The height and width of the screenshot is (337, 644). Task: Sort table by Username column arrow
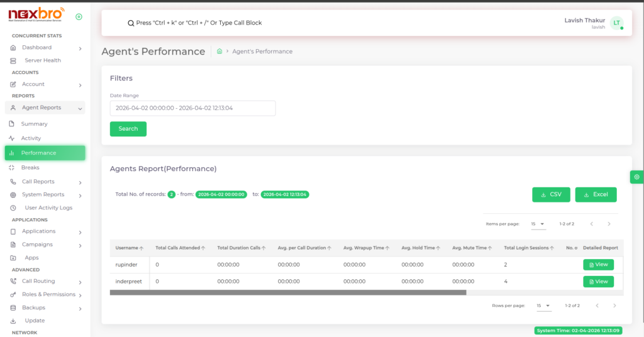142,248
